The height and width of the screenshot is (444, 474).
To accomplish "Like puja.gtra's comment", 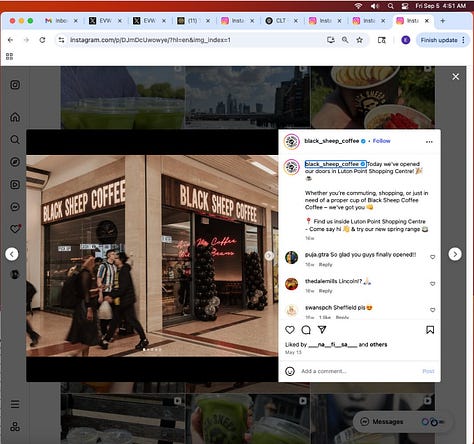I will click(x=432, y=257).
